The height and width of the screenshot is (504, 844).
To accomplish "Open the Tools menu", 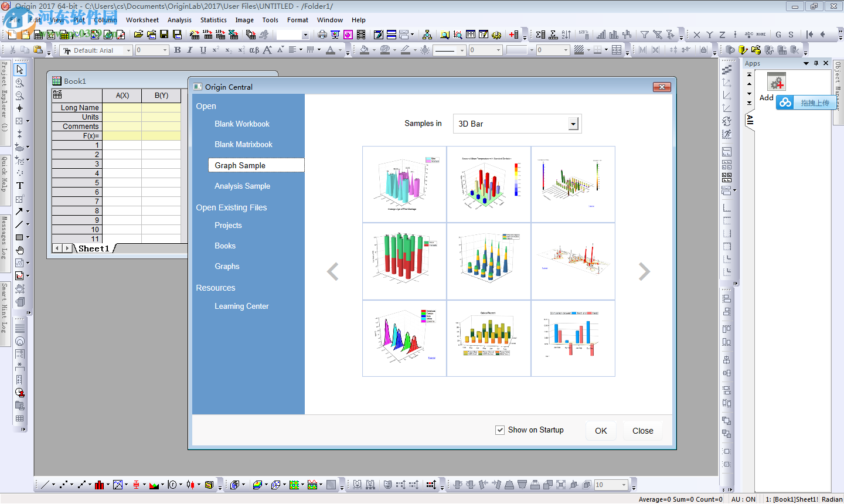I will pos(270,20).
